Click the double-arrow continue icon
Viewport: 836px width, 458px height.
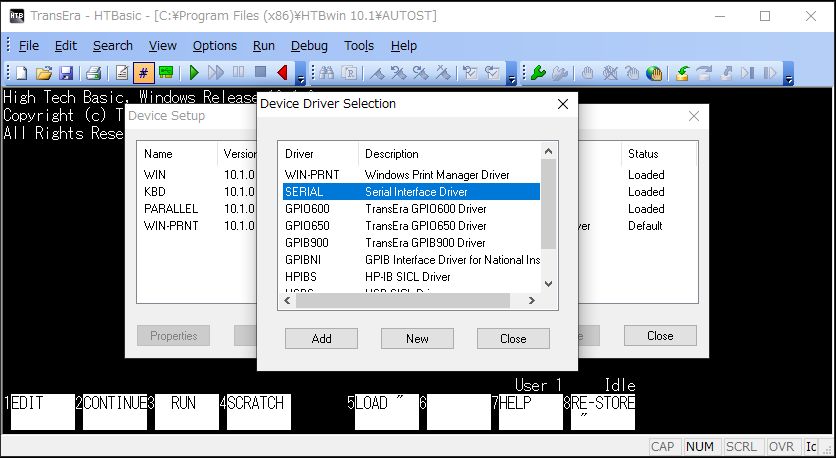click(216, 73)
